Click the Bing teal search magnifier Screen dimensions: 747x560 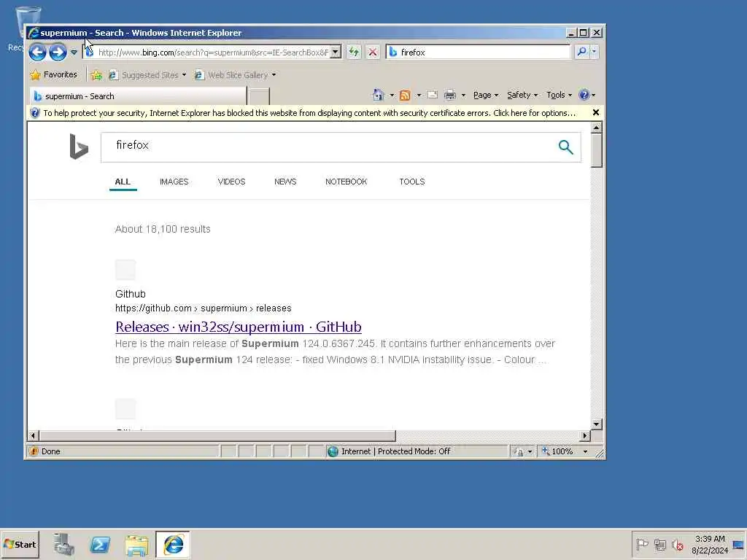click(565, 147)
